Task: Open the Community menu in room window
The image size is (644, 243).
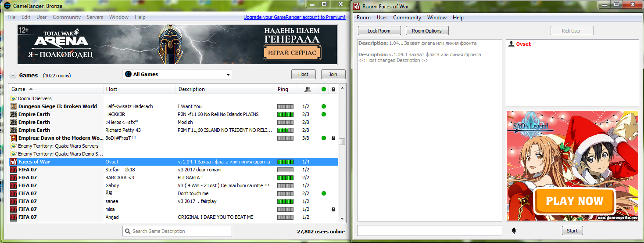Action: tap(407, 18)
